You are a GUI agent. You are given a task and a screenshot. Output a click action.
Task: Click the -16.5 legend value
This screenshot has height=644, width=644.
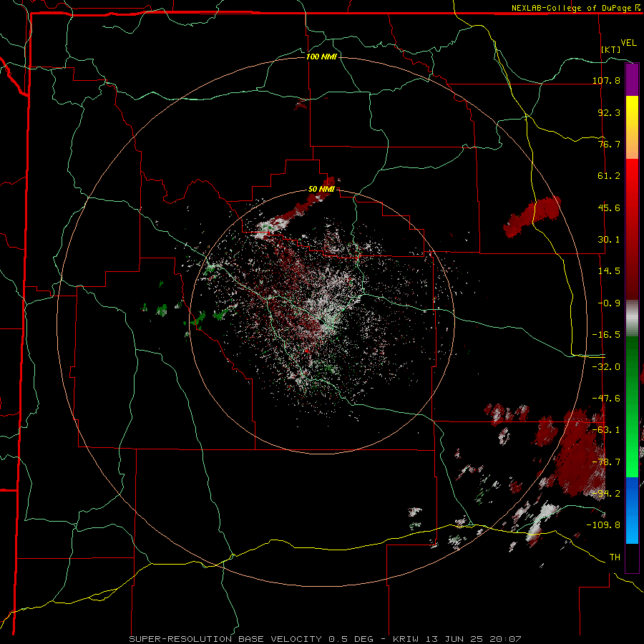[606, 335]
